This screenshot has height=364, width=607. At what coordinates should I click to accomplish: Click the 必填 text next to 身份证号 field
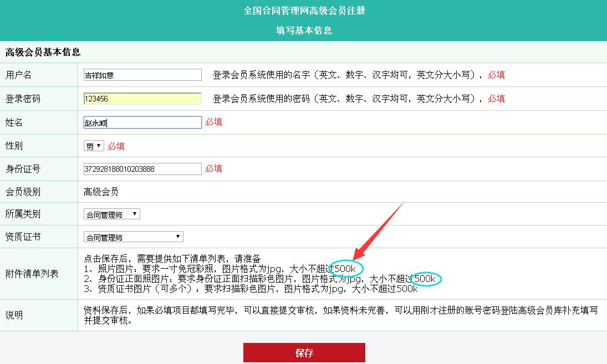(x=213, y=168)
